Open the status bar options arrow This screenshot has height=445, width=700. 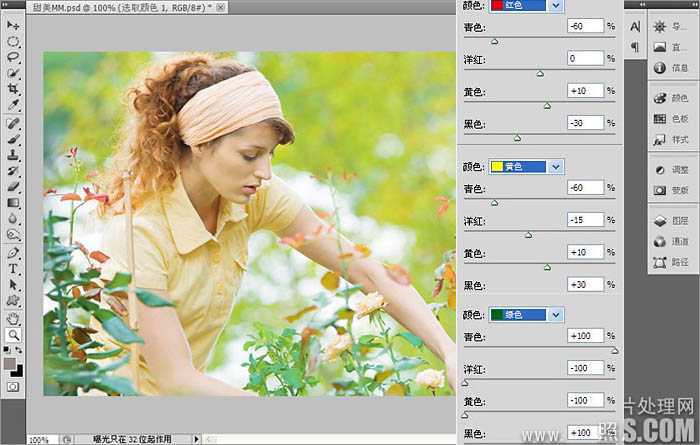(x=196, y=439)
